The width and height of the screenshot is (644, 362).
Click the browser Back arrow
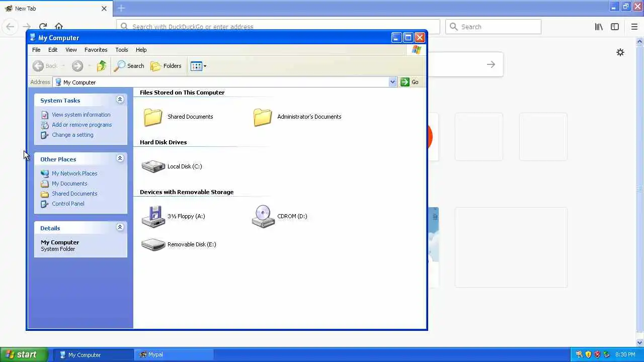click(10, 27)
